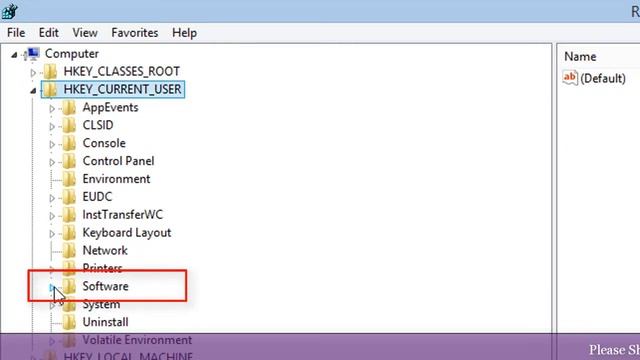Viewport: 640px width, 360px height.
Task: Click the Environment folder icon
Action: 69,179
